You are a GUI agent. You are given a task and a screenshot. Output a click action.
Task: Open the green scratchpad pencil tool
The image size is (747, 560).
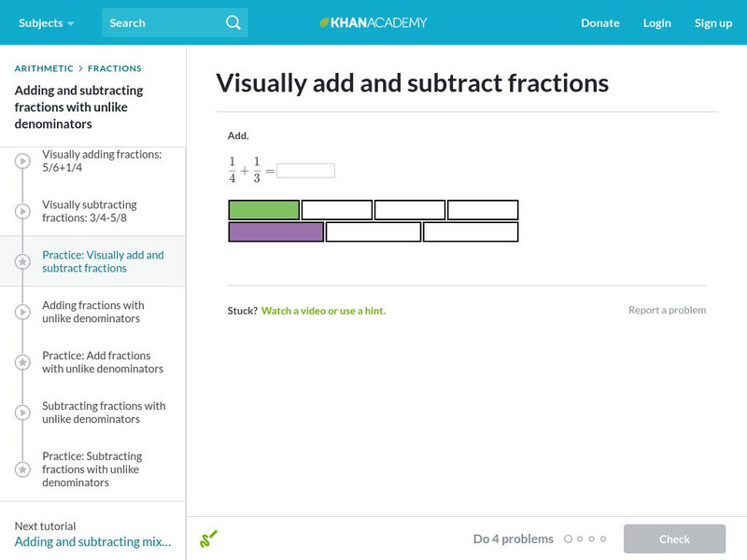pyautogui.click(x=208, y=539)
